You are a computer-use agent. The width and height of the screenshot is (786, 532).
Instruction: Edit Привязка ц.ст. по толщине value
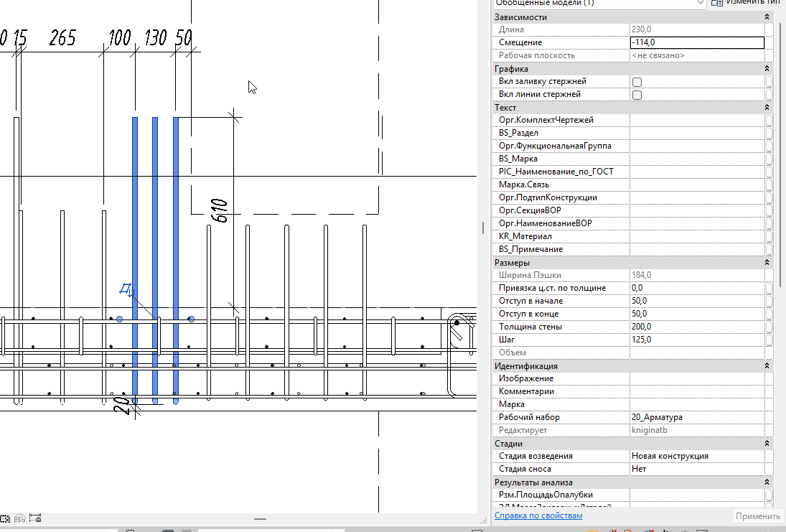pos(697,288)
